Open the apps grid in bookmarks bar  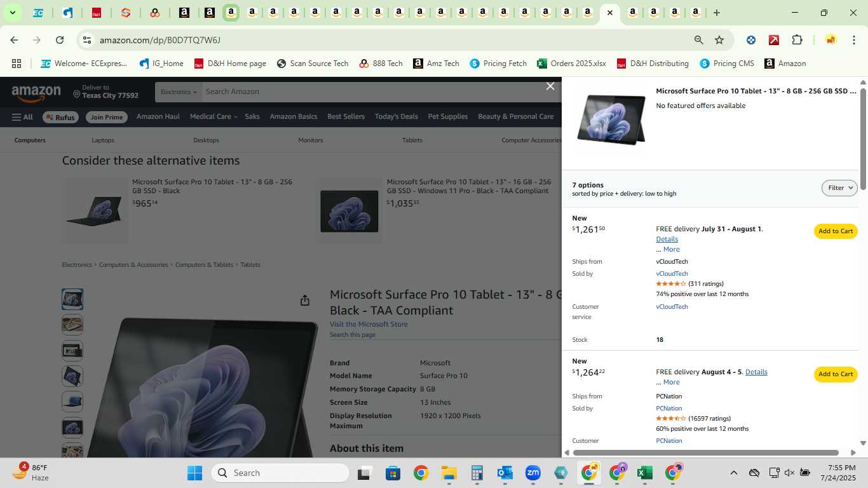point(17,64)
